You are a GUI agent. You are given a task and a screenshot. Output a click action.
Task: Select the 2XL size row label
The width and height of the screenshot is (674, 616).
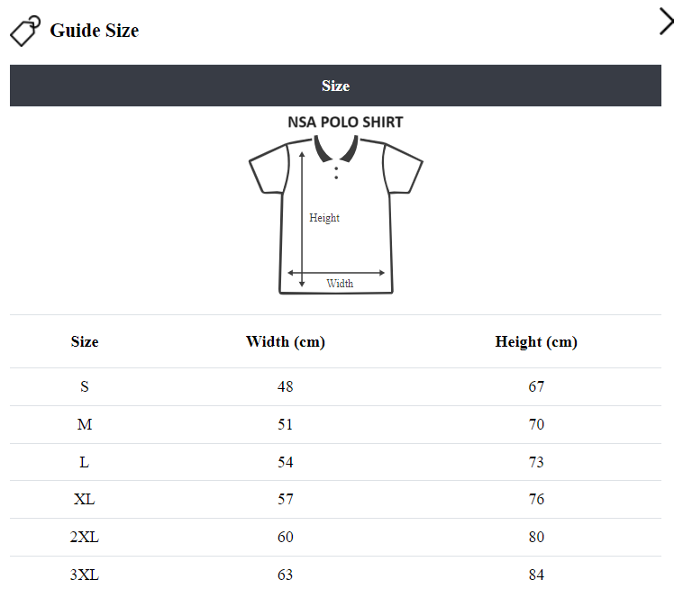85,538
